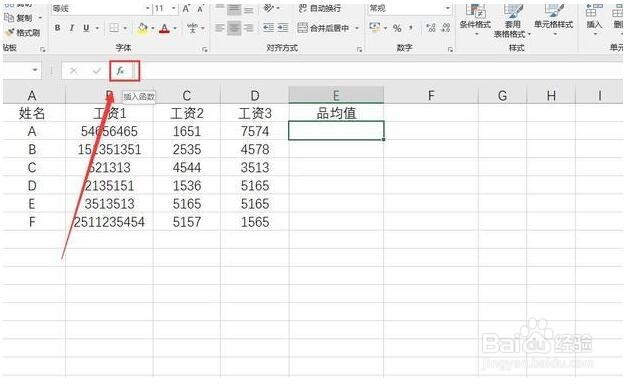This screenshot has height=385, width=628.
Task: Select the header cell 姓名
Action: [32, 113]
